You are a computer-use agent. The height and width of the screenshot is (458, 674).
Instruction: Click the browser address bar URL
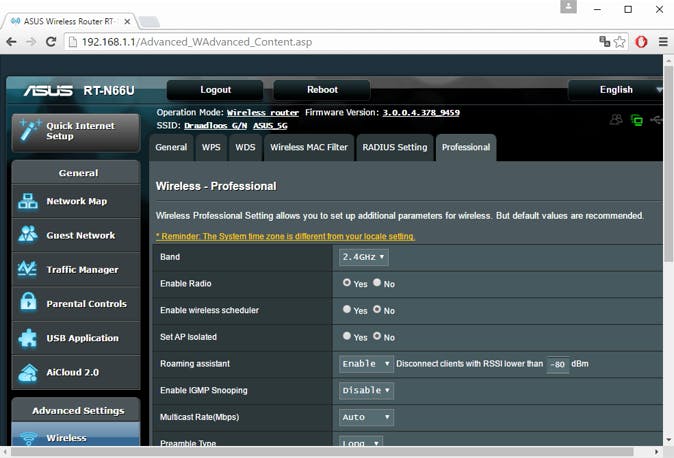click(197, 42)
